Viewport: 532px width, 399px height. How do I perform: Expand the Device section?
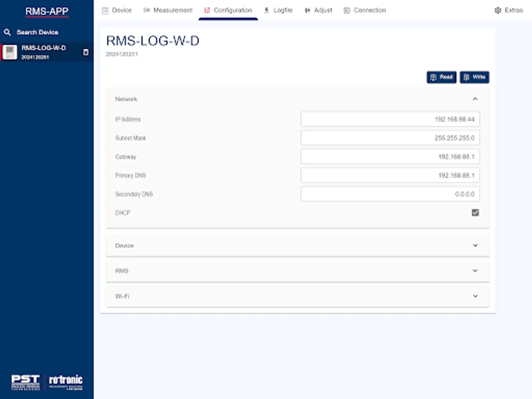[x=475, y=245]
